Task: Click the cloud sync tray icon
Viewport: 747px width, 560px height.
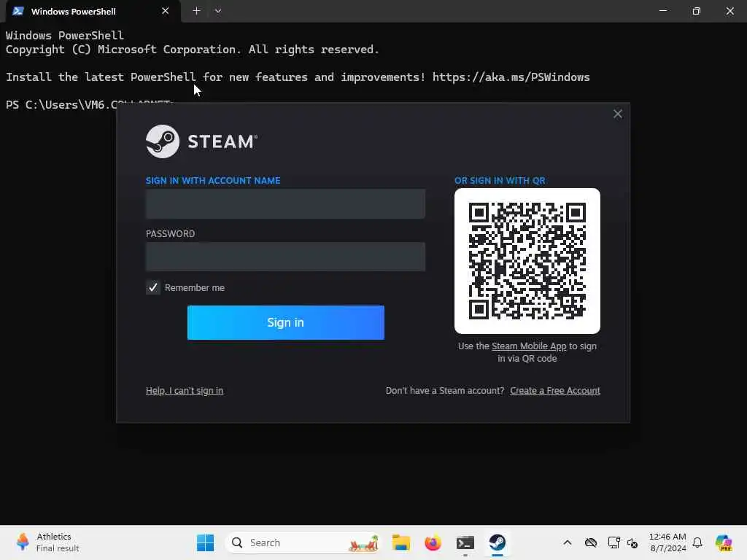Action: tap(591, 542)
